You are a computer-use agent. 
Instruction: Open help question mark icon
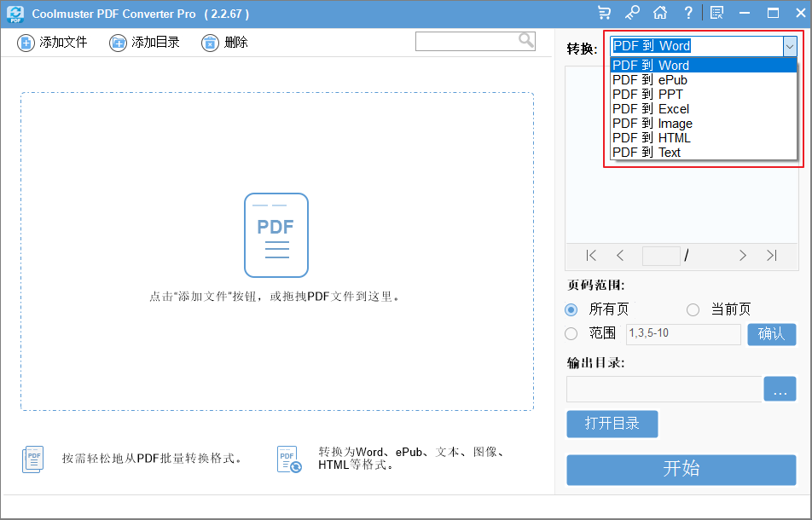[688, 13]
